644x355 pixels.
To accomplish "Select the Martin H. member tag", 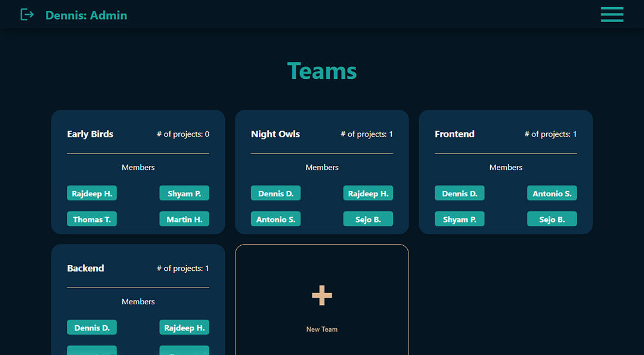I will pyautogui.click(x=184, y=219).
